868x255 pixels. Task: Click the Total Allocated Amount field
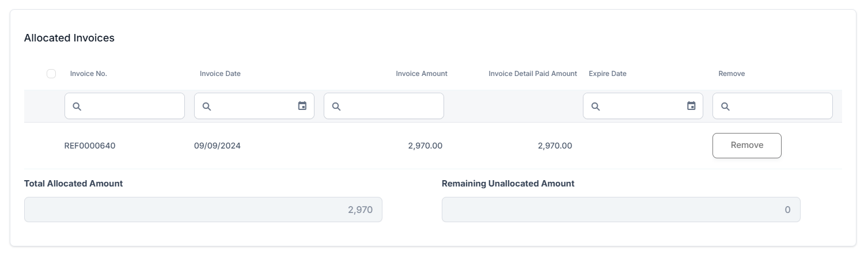(203, 210)
